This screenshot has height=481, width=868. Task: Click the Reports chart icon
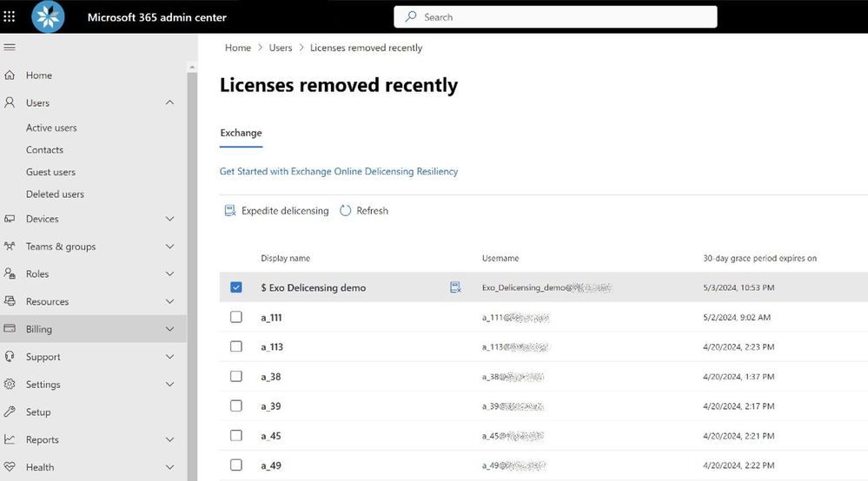coord(10,439)
